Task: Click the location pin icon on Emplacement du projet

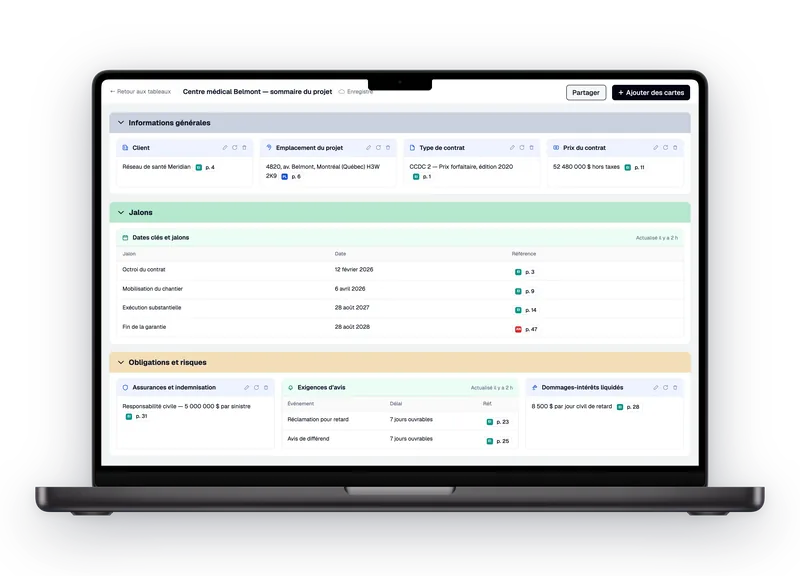Action: pos(269,147)
